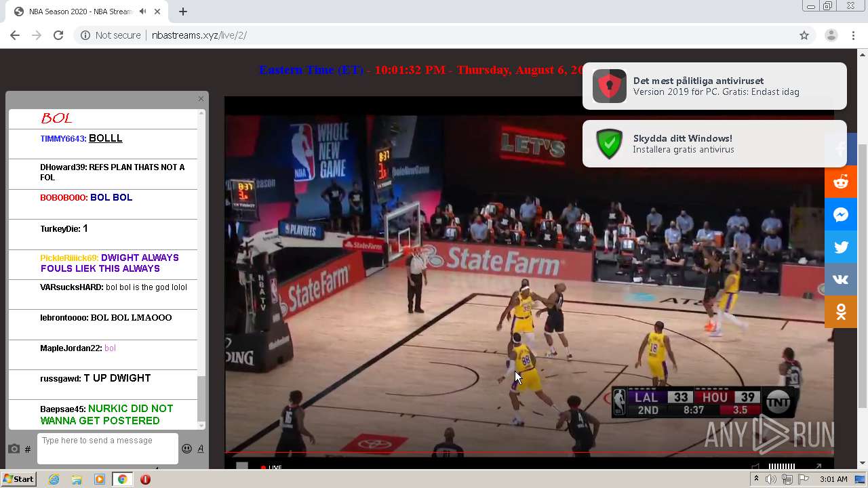Screen dimensions: 868x488
Task: Open a new browser tab
Action: [183, 12]
